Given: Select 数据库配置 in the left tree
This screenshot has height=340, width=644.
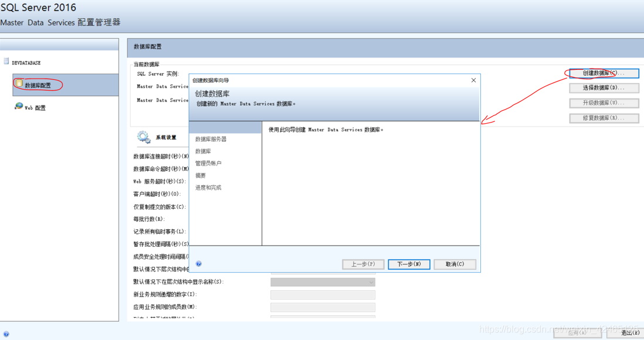Looking at the screenshot, I should pyautogui.click(x=66, y=85).
